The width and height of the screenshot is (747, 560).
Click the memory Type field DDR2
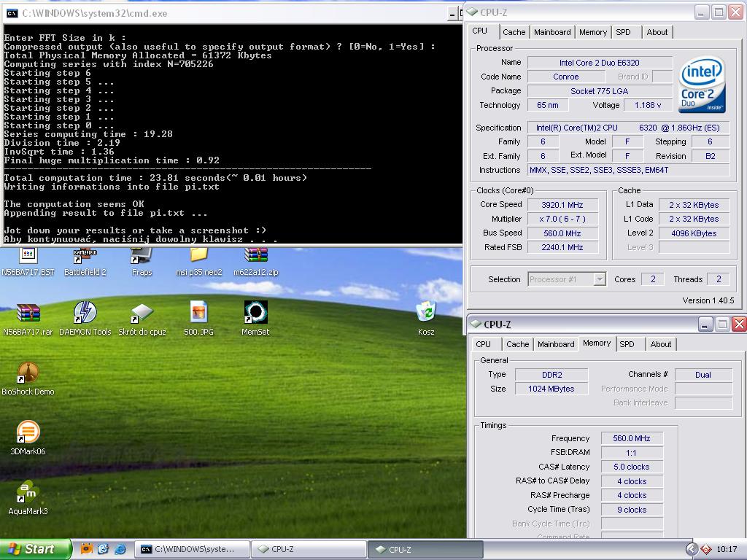click(551, 375)
